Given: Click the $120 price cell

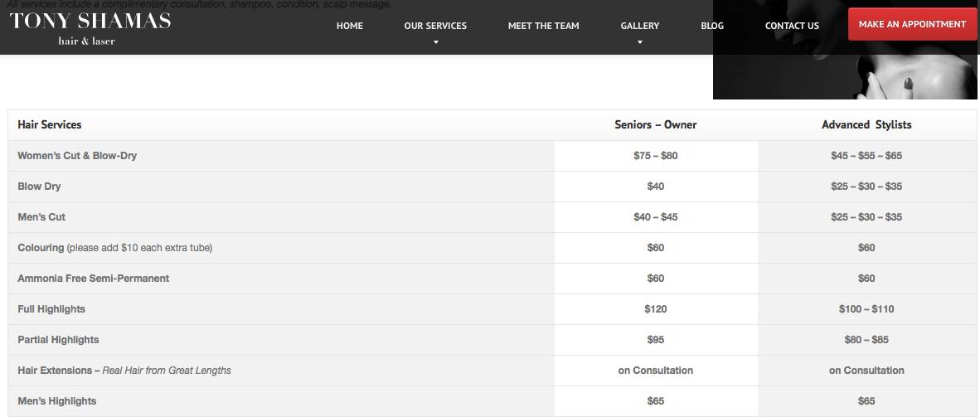Looking at the screenshot, I should pyautogui.click(x=656, y=309).
